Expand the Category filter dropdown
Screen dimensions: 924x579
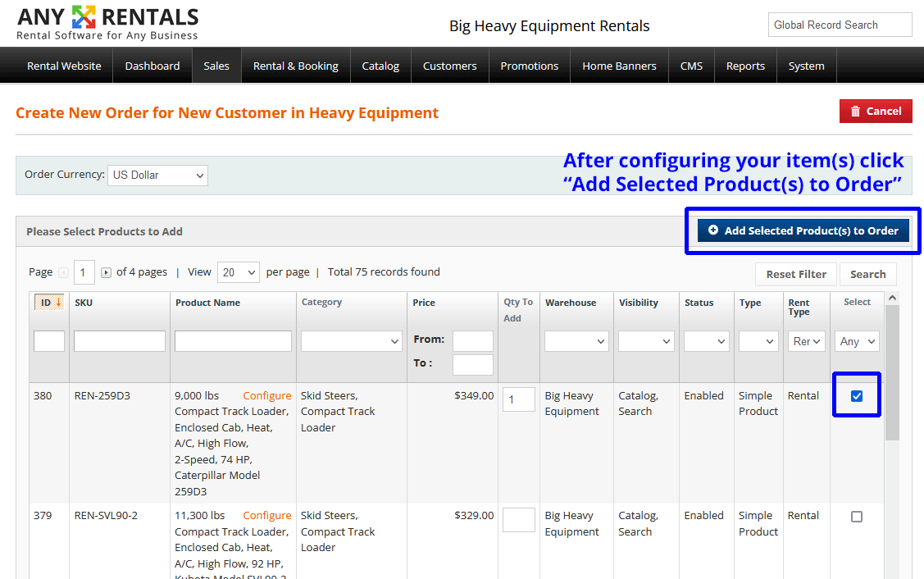click(351, 341)
